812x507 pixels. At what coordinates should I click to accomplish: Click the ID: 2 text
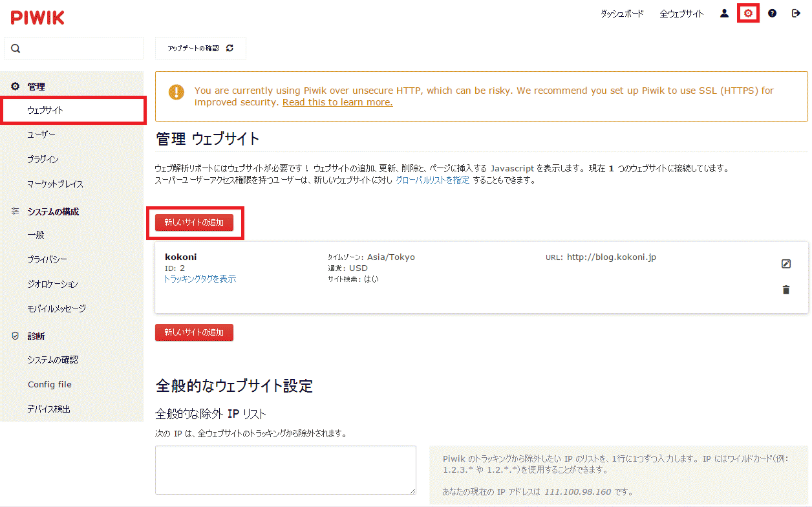click(x=175, y=268)
